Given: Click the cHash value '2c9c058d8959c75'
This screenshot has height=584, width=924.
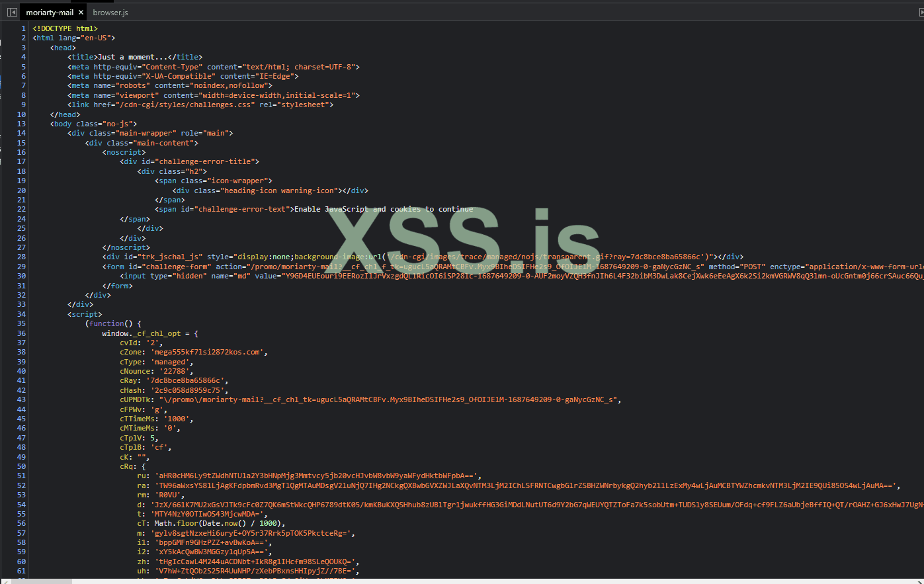Looking at the screenshot, I should tap(188, 390).
